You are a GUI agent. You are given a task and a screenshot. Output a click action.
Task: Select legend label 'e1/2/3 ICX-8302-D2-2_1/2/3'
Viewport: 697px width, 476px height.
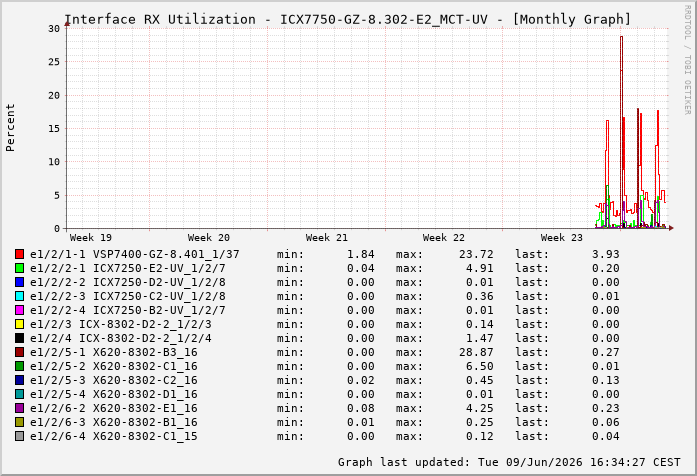(121, 324)
